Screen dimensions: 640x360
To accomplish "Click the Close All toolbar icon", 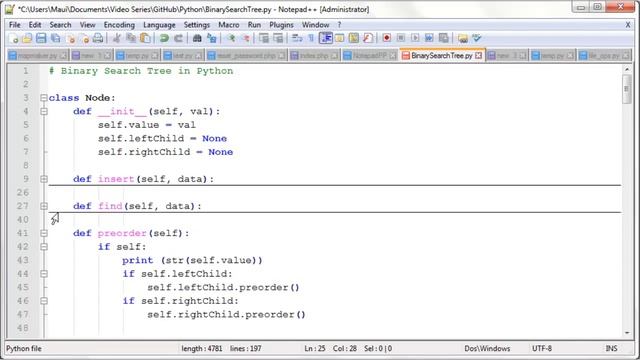I will click(84, 38).
